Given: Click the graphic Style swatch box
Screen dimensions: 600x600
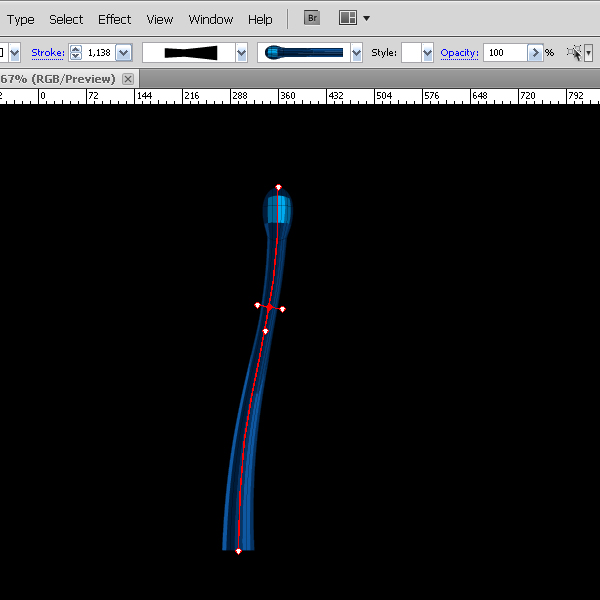Looking at the screenshot, I should [x=411, y=53].
